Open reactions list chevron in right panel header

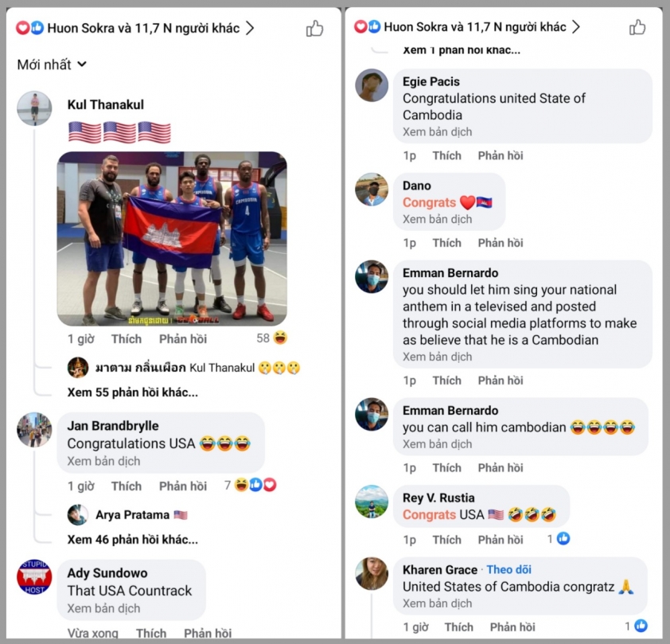576,27
